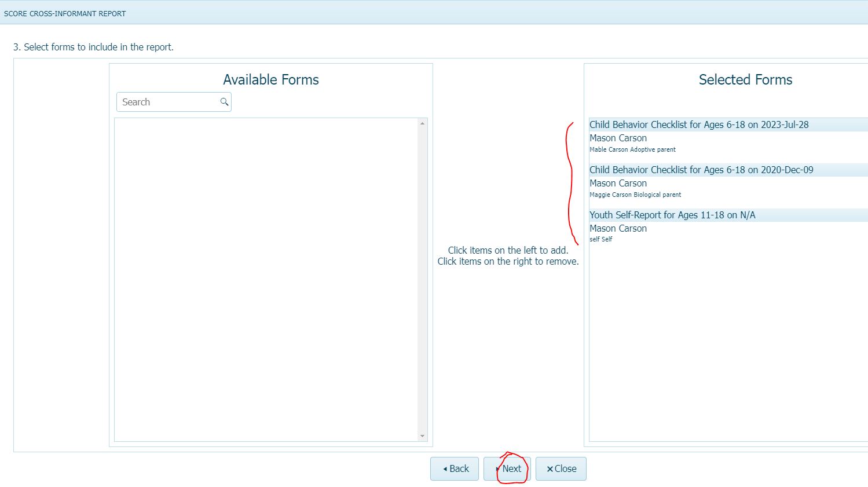The width and height of the screenshot is (868, 487).
Task: Click Mason Carson under the Youth Self-Report
Action: pos(618,228)
